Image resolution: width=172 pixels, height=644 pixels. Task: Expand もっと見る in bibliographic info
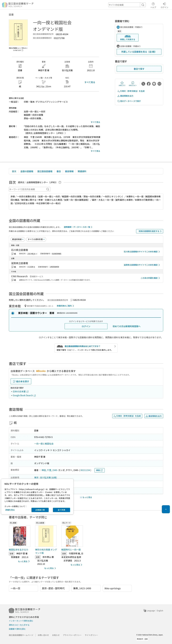pos(86,497)
